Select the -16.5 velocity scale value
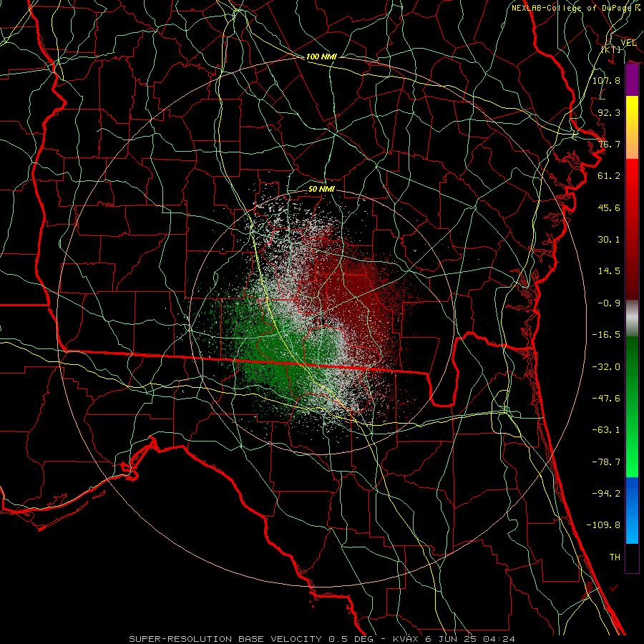 [606, 335]
